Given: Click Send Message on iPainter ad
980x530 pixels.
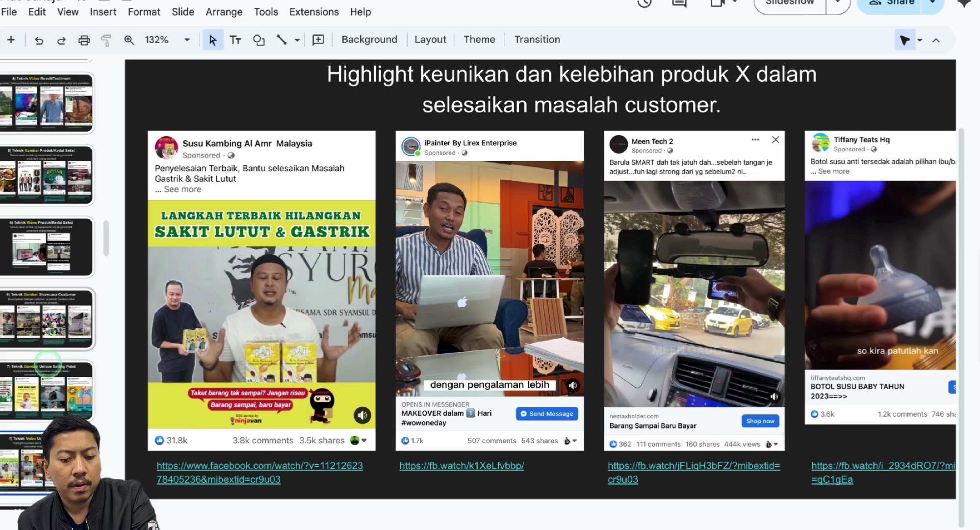Looking at the screenshot, I should [x=547, y=414].
